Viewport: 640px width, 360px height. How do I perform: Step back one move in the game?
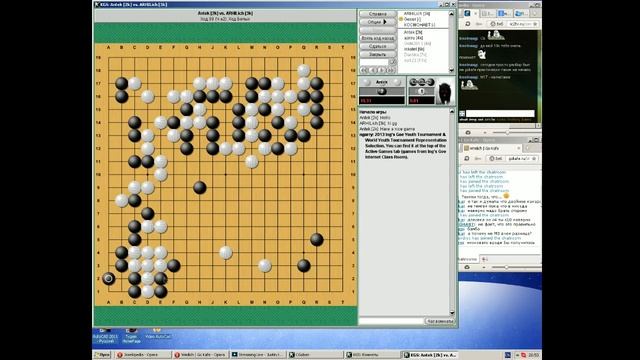tap(373, 70)
